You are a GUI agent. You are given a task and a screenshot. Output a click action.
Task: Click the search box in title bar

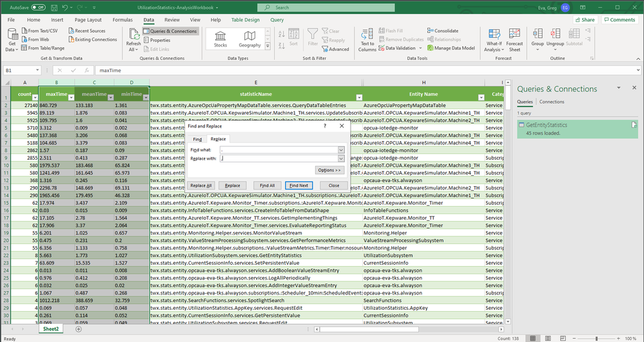pos(326,7)
